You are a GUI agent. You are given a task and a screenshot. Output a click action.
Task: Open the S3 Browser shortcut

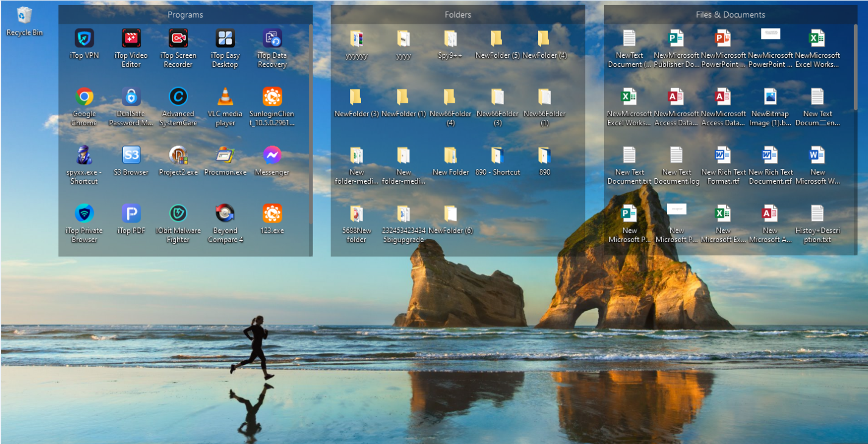point(131,156)
